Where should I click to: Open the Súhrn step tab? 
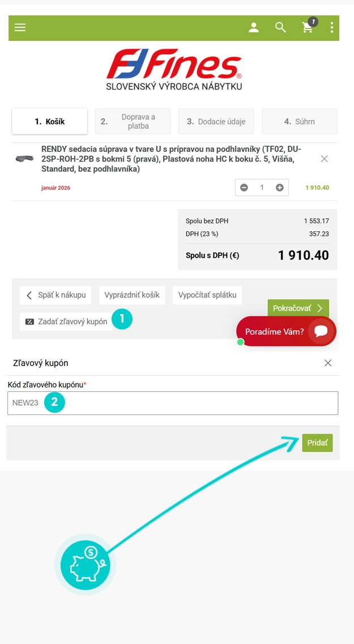(x=299, y=121)
